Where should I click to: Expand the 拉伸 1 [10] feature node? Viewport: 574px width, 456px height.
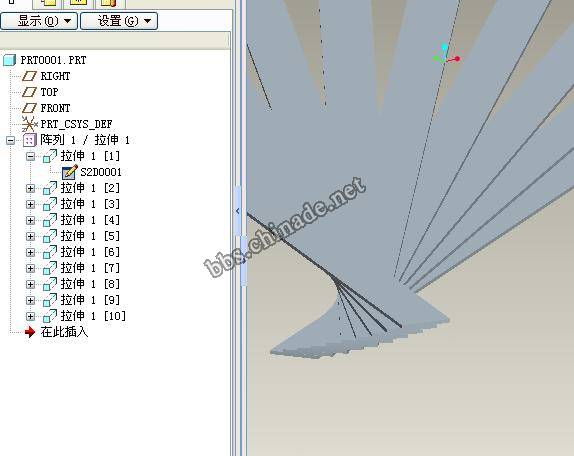(31, 316)
